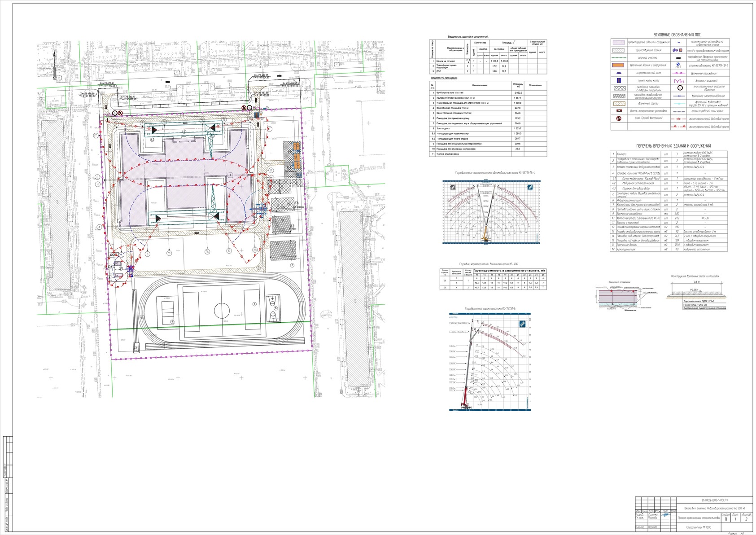Viewport: 756px width, 535px height.
Task: Select the 'ДЭС' row in buildings table
Action: point(488,71)
